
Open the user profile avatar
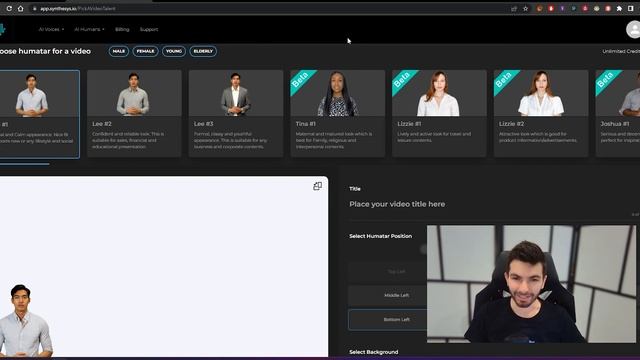click(x=633, y=29)
